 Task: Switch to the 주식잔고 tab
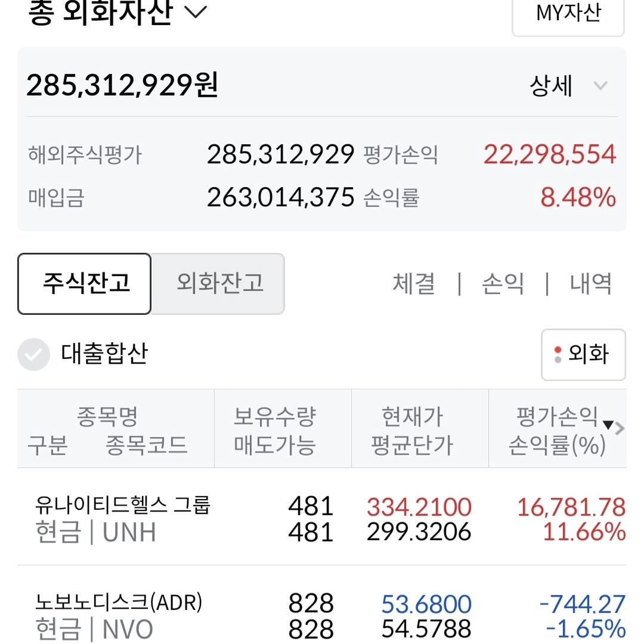(x=85, y=283)
